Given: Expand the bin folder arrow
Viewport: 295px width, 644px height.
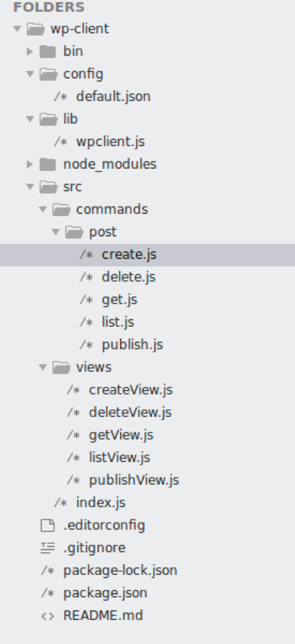Looking at the screenshot, I should coord(30,52).
